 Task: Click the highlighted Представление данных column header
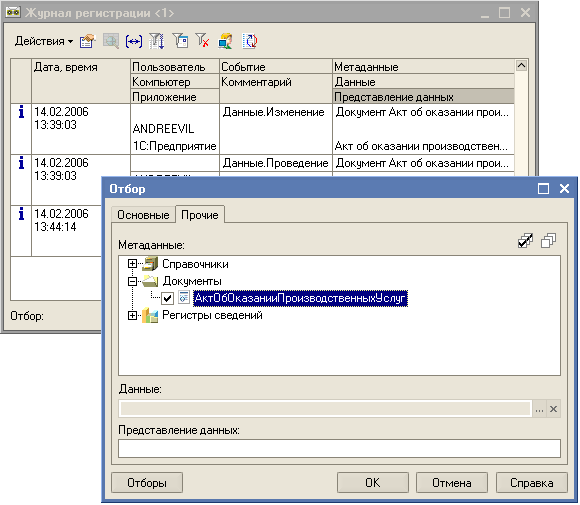tap(424, 97)
